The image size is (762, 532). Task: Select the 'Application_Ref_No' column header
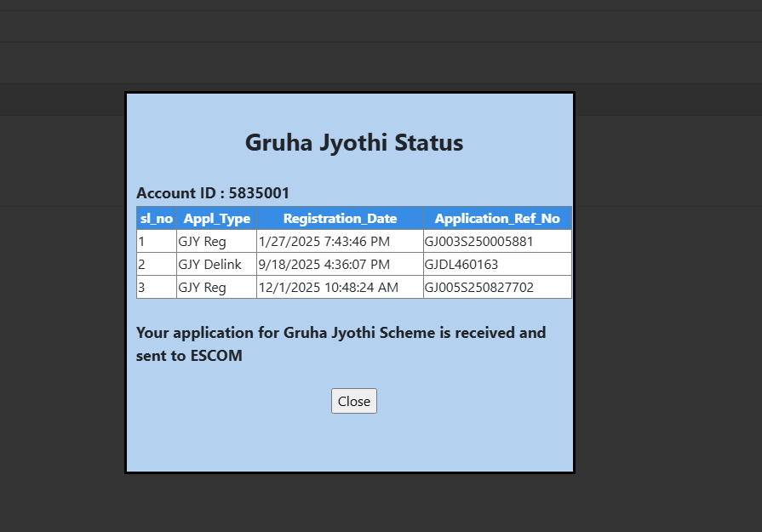click(x=497, y=218)
